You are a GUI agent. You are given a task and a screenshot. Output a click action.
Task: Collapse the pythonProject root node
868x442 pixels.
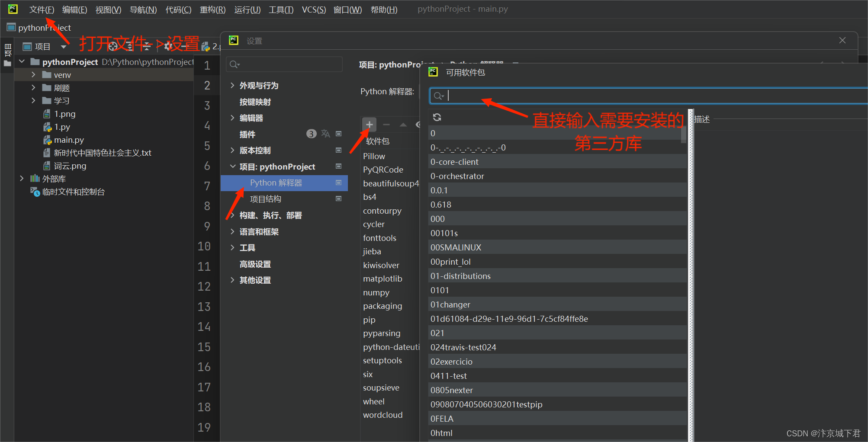22,62
